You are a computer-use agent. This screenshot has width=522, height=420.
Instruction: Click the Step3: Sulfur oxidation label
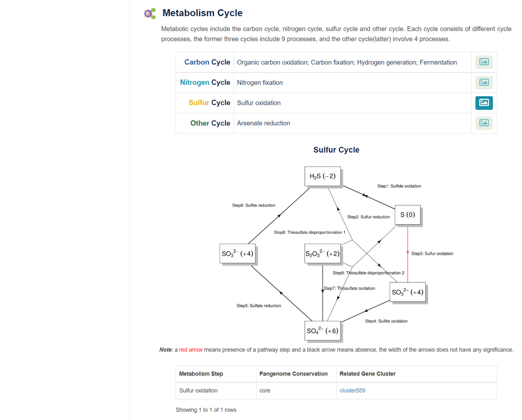[432, 253]
